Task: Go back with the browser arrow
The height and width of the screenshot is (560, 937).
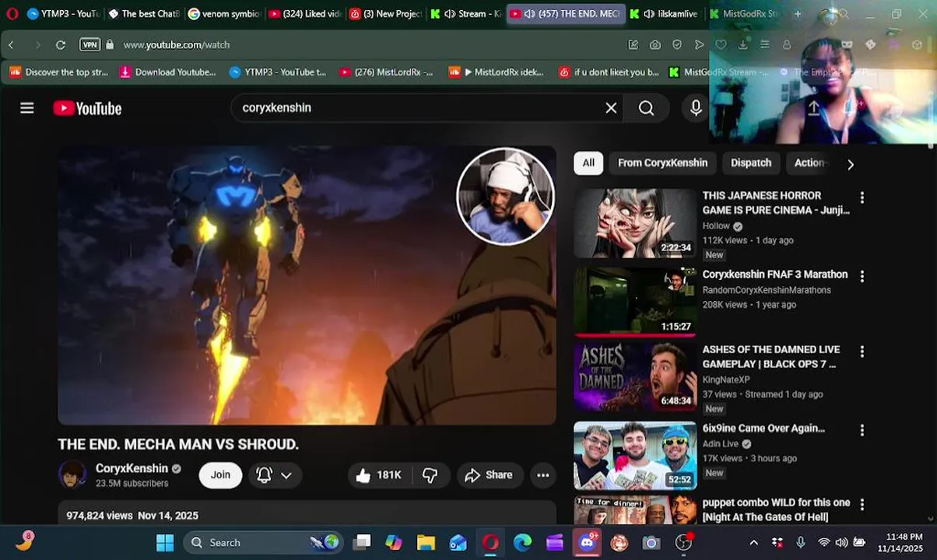Action: [x=11, y=45]
